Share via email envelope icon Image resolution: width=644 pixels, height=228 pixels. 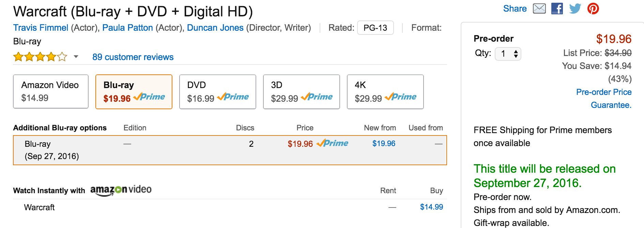[539, 9]
